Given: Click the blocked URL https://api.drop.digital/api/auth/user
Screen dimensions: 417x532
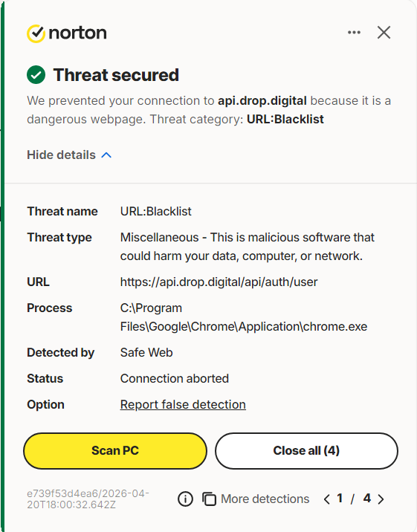Looking at the screenshot, I should click(x=219, y=282).
